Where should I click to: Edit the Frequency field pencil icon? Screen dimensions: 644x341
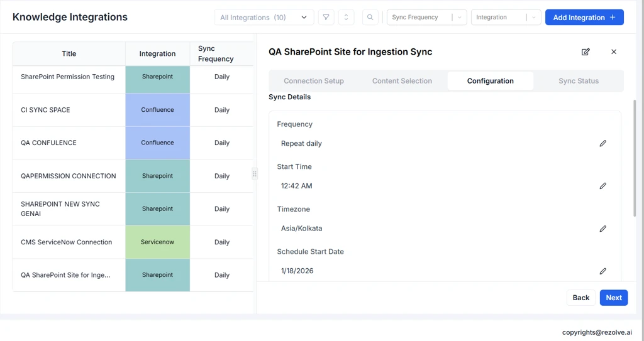602,143
